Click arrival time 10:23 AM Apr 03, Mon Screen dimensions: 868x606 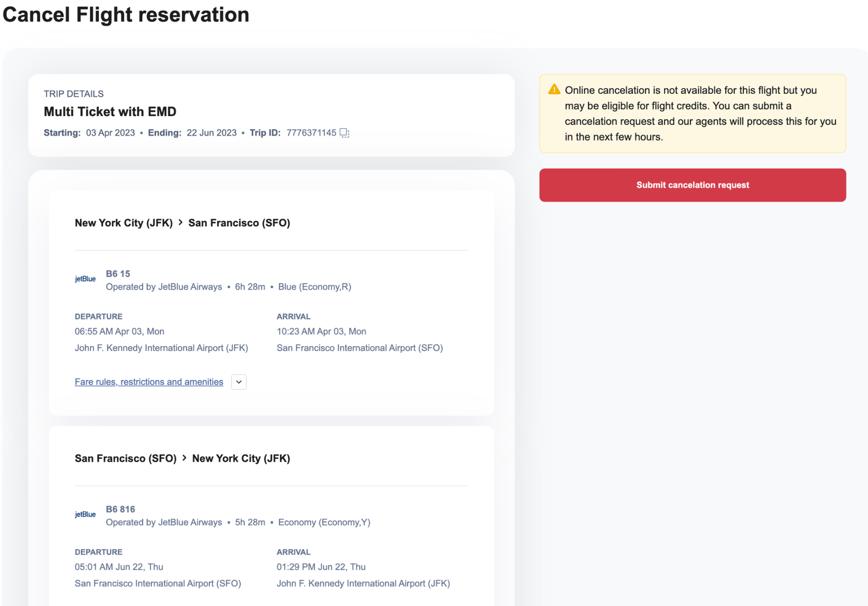[321, 331]
